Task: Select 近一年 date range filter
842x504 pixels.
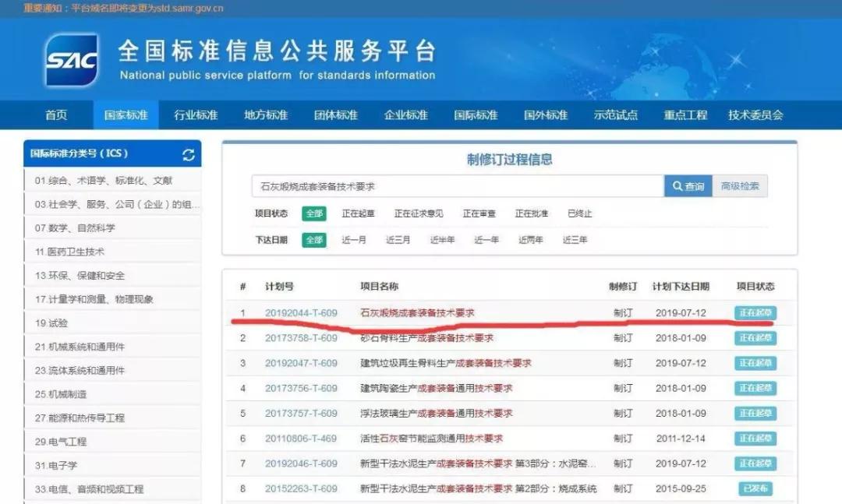Action: tap(486, 240)
